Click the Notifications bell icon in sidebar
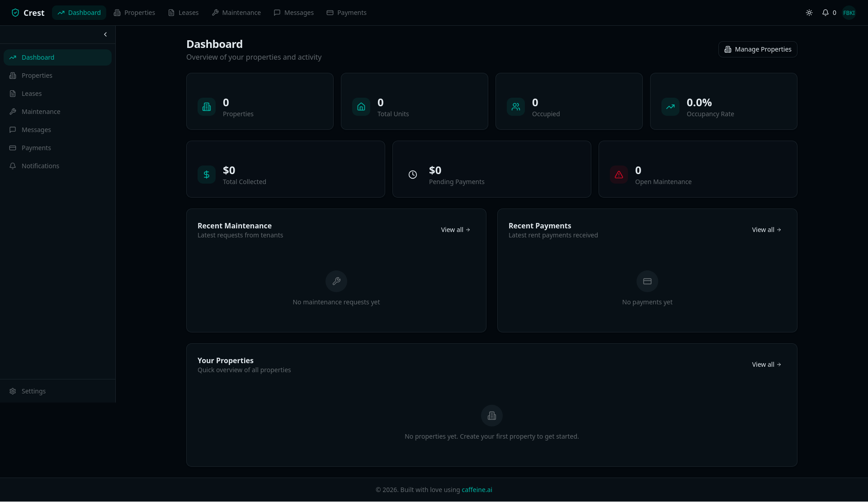Viewport: 868px width, 502px height. pos(13,166)
